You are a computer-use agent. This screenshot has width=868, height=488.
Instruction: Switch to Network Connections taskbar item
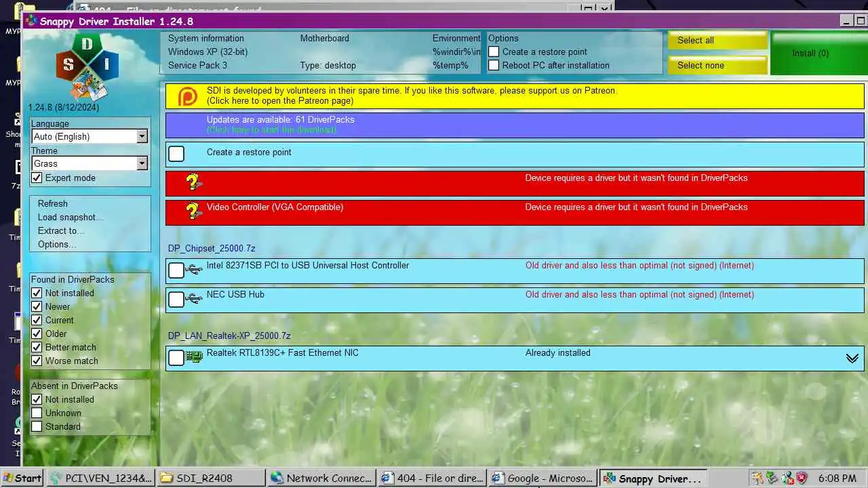[321, 478]
